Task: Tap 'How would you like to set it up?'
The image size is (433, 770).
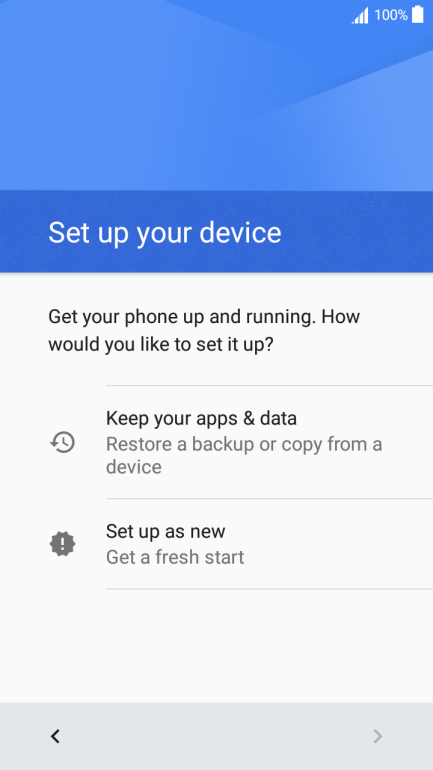Action: [x=204, y=331]
